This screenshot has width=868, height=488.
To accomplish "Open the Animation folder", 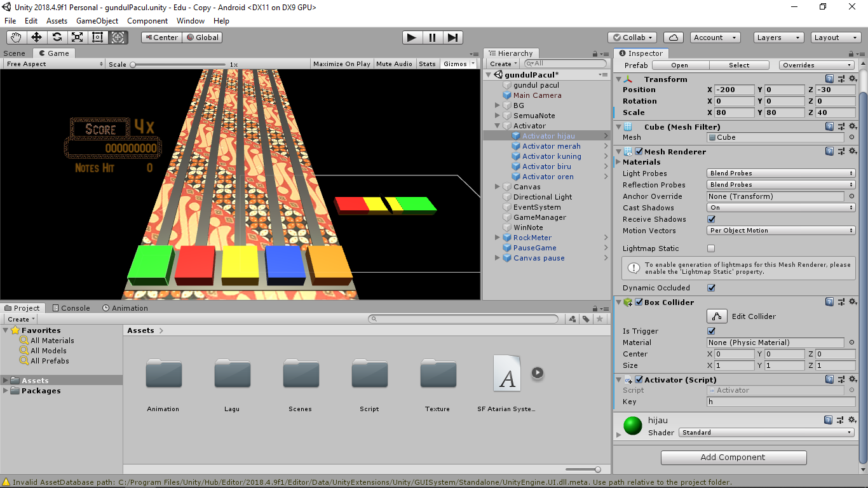I will tap(163, 373).
